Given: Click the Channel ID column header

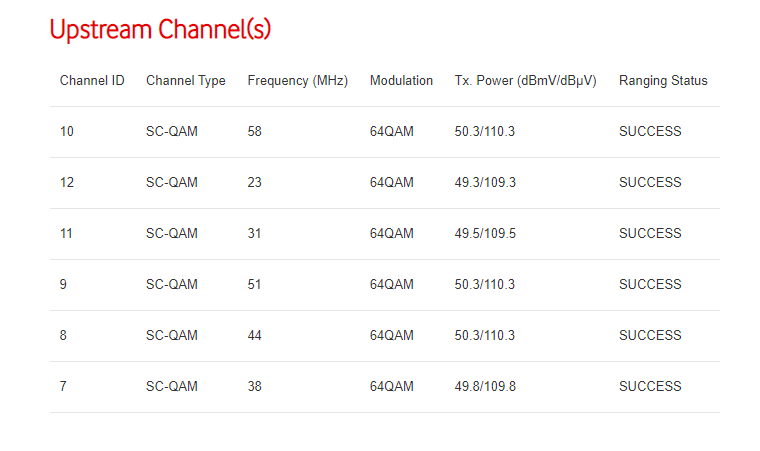Looking at the screenshot, I should (92, 81).
